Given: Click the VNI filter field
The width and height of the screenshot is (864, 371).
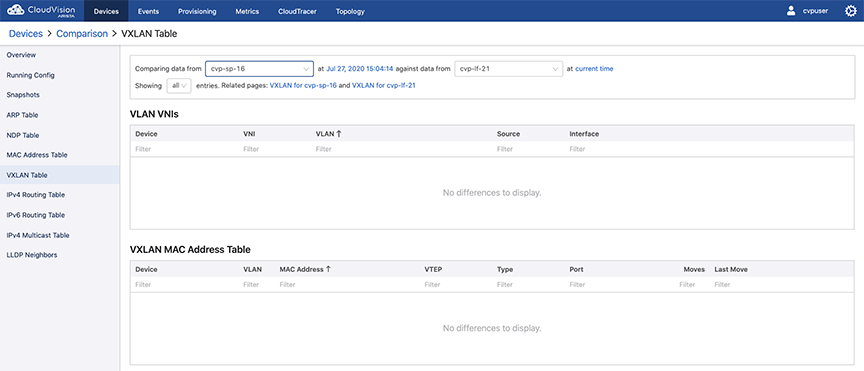Looking at the screenshot, I should tap(275, 149).
